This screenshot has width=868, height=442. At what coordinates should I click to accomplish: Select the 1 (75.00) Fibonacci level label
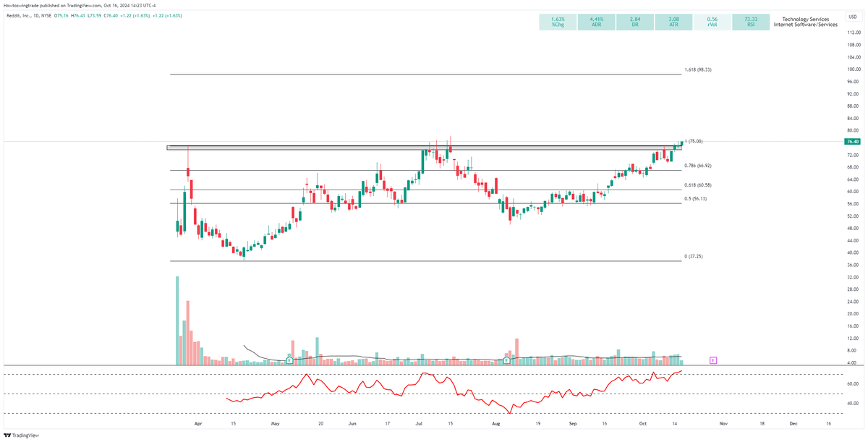coord(692,141)
